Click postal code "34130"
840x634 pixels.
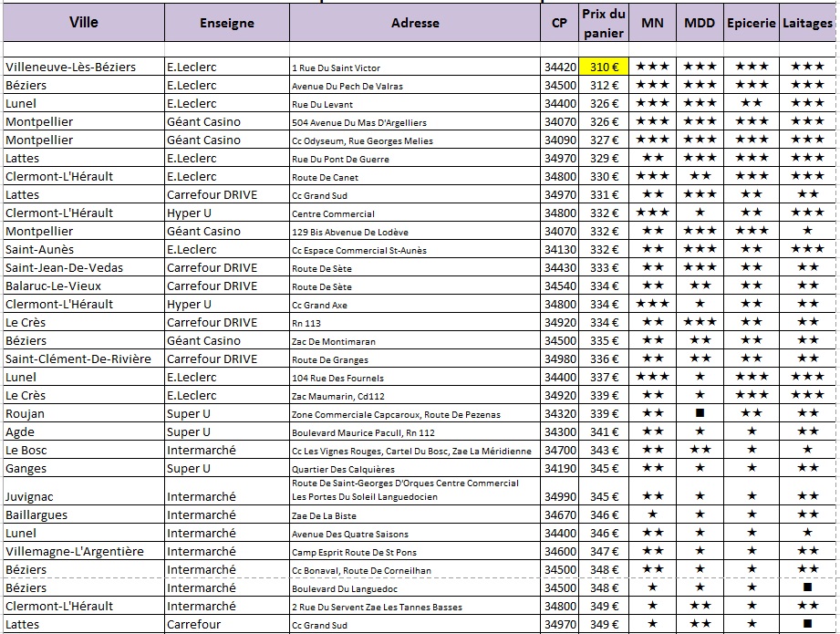pyautogui.click(x=559, y=249)
